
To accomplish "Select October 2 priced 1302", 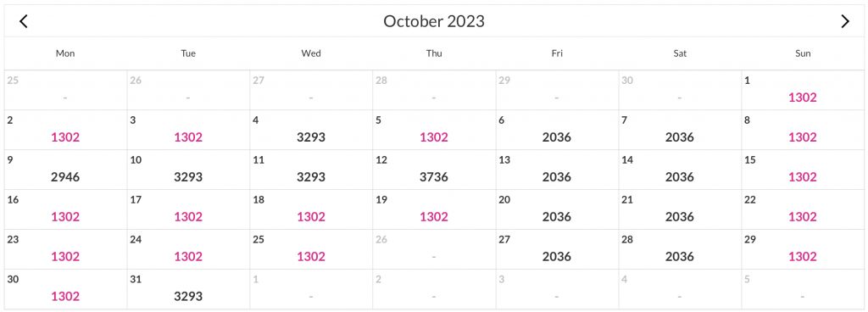I will (65, 130).
